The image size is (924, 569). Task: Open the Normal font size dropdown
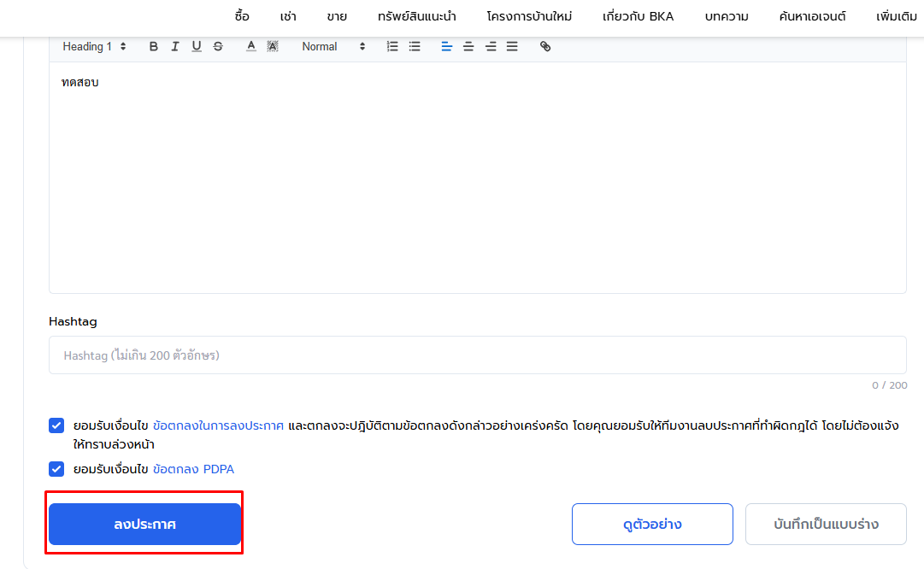click(333, 47)
